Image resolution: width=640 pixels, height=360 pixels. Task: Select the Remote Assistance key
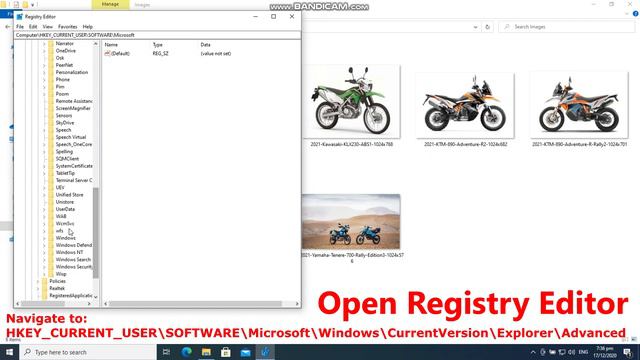coord(74,101)
